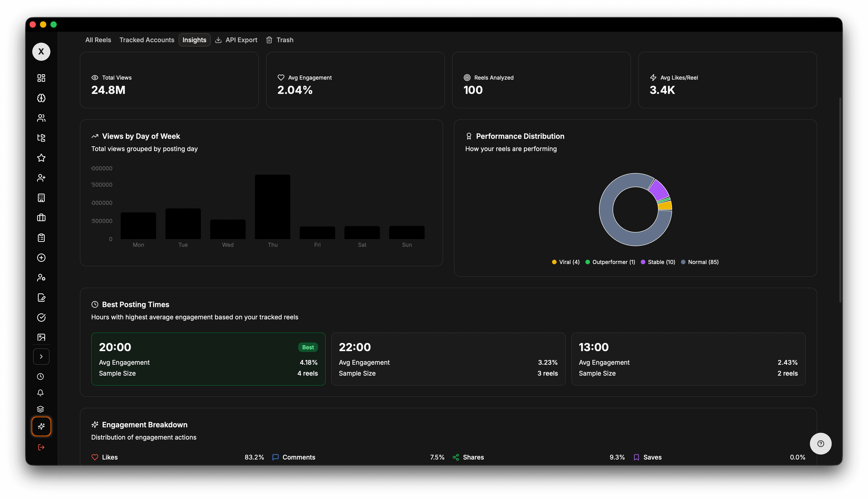Open the Tracked Accounts tab
The height and width of the screenshot is (499, 868).
tap(146, 40)
